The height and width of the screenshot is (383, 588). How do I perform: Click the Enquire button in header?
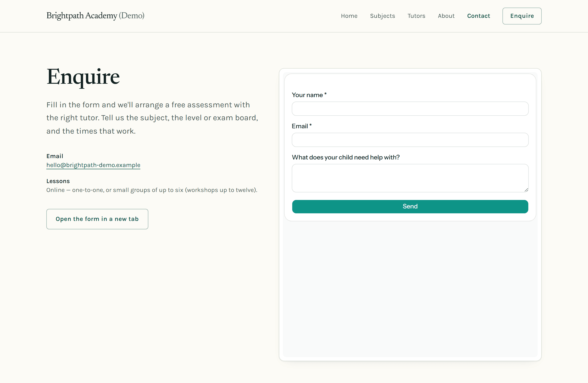522,16
